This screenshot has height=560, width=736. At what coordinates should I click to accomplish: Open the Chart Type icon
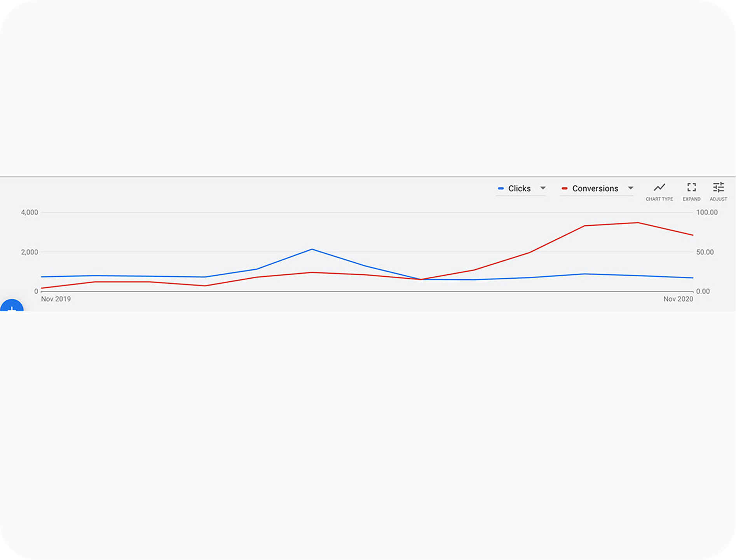click(659, 188)
